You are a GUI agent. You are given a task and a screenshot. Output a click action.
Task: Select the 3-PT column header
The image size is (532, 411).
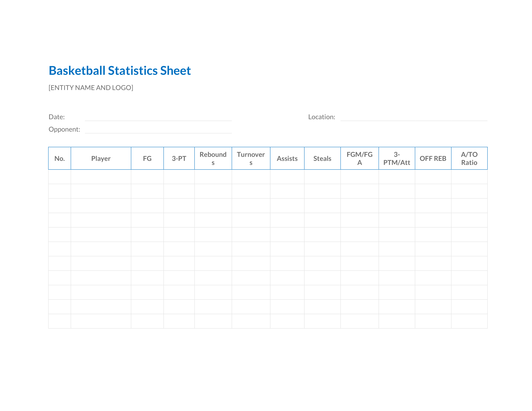[x=179, y=158]
